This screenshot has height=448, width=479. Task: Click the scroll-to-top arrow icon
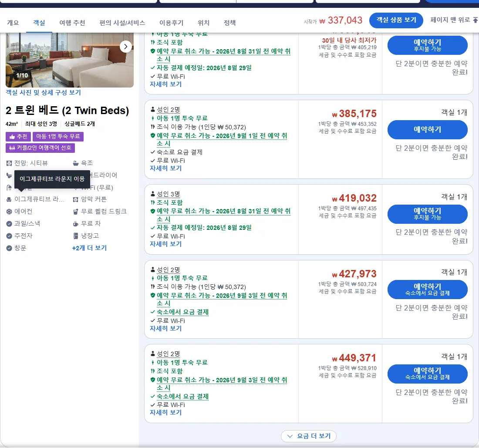(x=475, y=20)
